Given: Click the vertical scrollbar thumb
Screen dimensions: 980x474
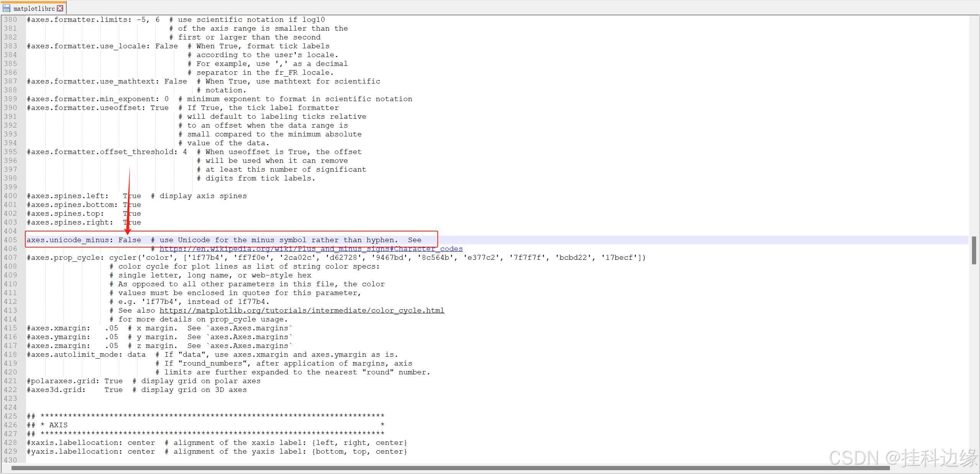Looking at the screenshot, I should 974,250.
